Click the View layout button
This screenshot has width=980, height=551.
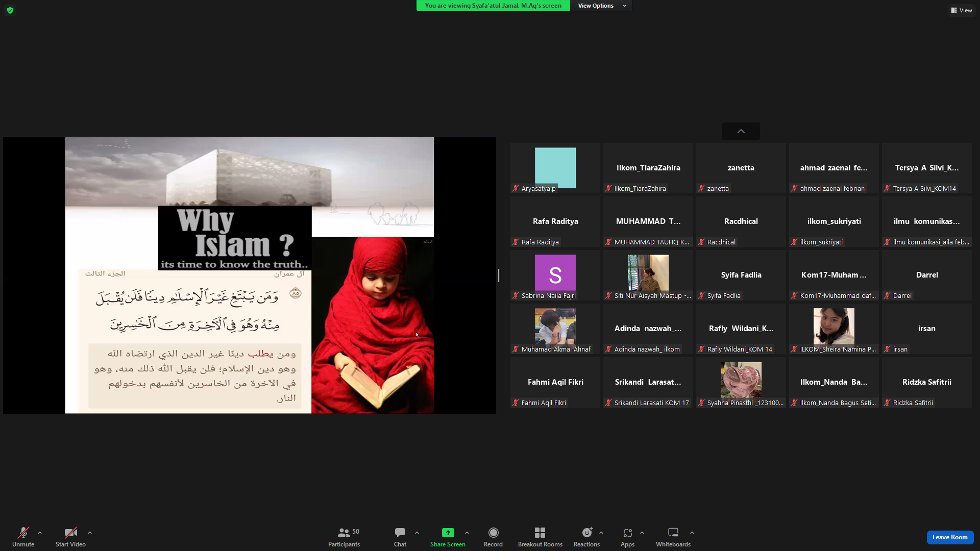click(x=962, y=10)
